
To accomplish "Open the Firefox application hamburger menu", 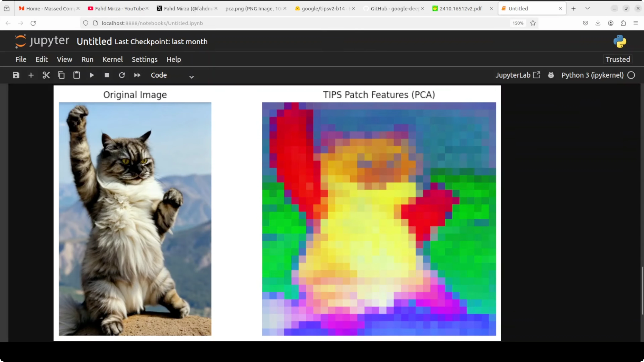I will (x=635, y=23).
